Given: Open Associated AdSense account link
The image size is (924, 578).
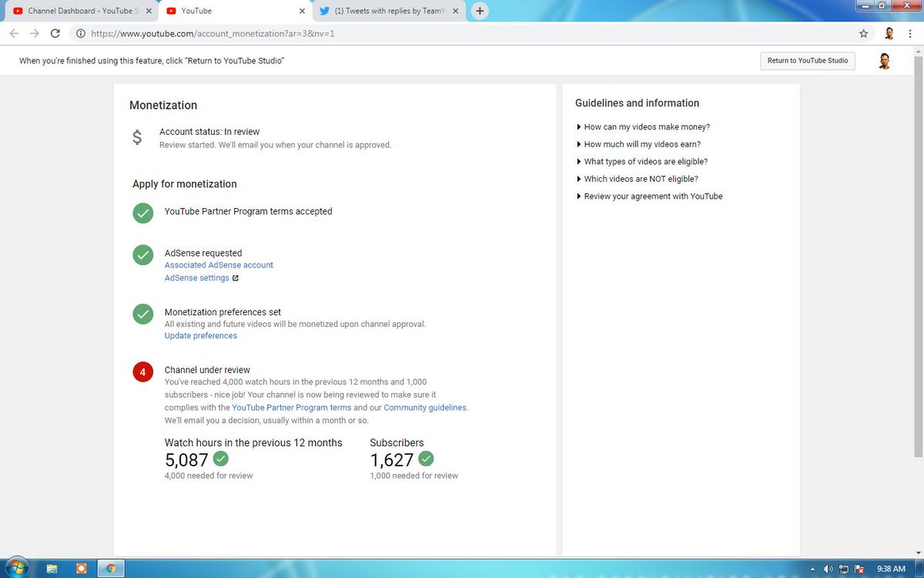Looking at the screenshot, I should (219, 265).
